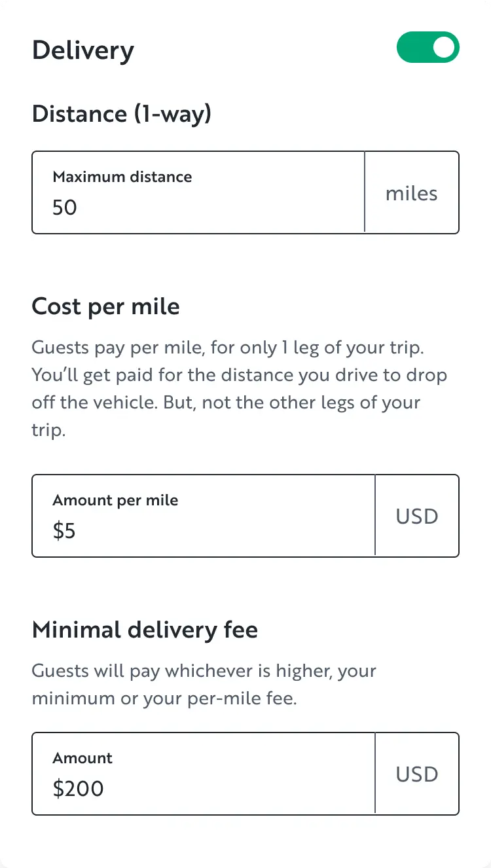Screen dimensions: 491x868
Task: Click the Minimal delivery fee heading
Action: [x=145, y=630]
